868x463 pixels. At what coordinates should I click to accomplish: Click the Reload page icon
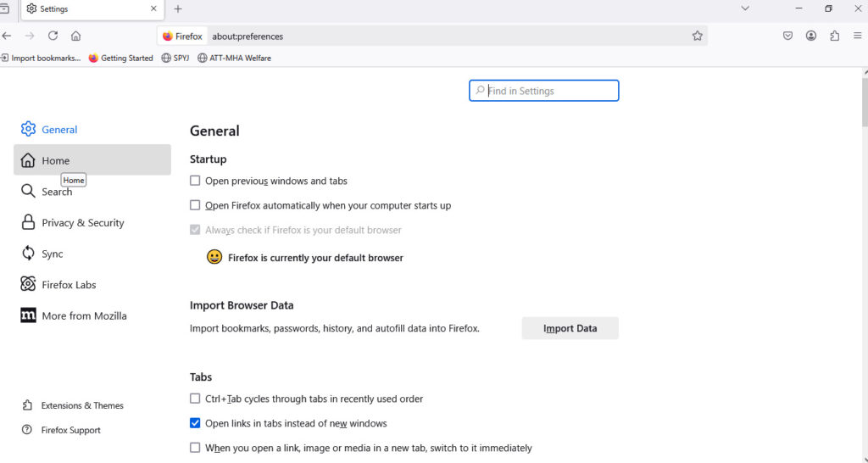click(53, 36)
